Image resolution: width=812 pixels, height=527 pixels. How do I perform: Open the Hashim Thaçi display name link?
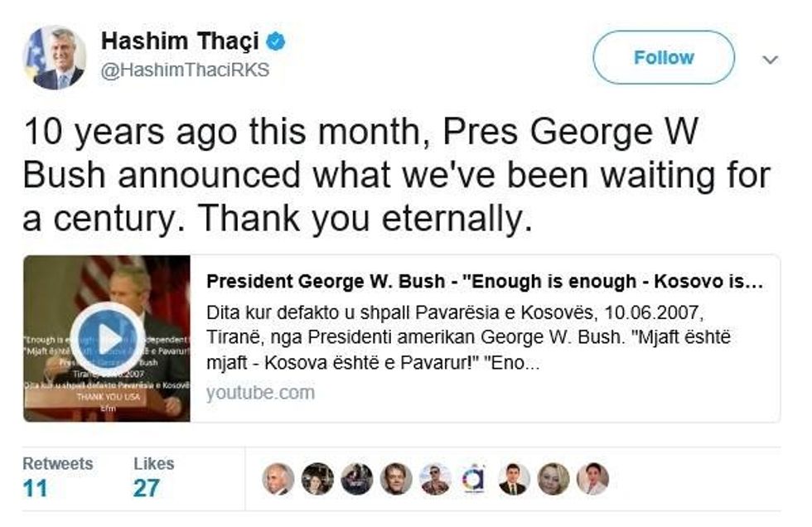[179, 41]
